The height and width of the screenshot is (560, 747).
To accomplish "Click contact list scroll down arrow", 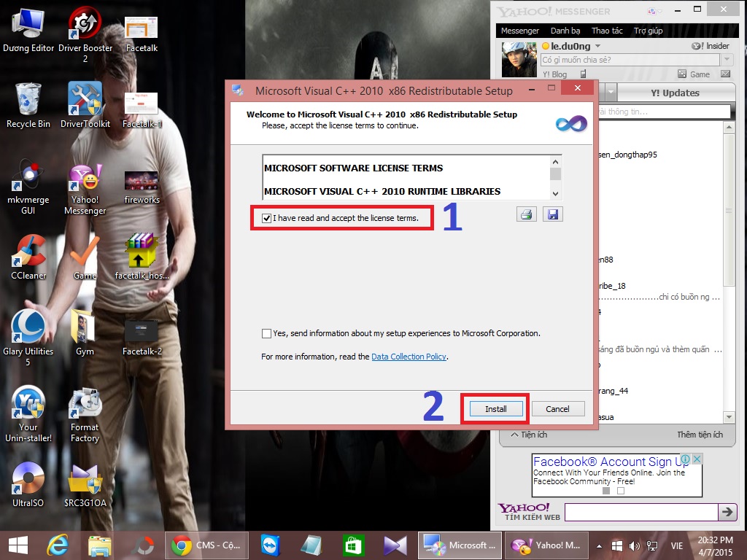I will pyautogui.click(x=729, y=417).
